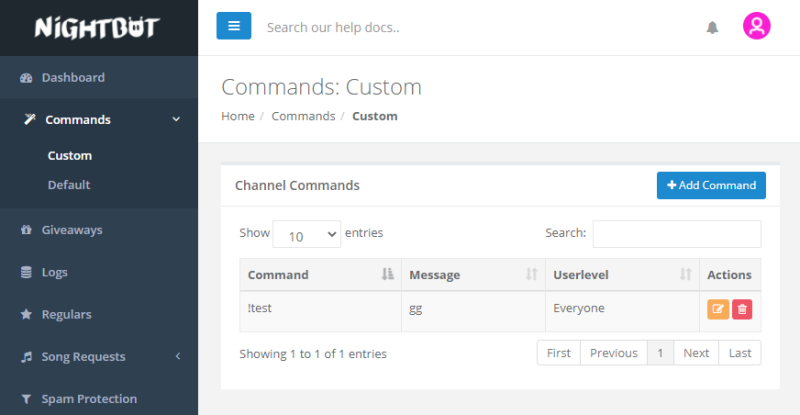Open Dashboard in the sidebar
Screen dimensions: 800x415
pos(73,78)
